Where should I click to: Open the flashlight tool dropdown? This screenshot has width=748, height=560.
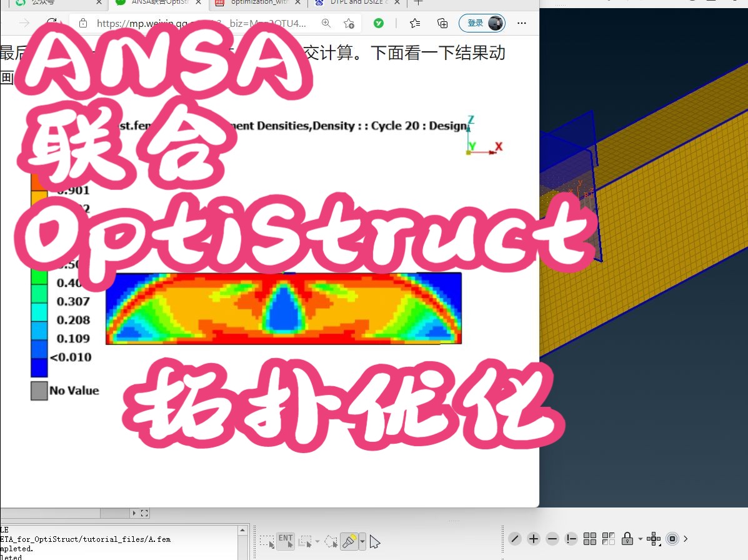(362, 542)
